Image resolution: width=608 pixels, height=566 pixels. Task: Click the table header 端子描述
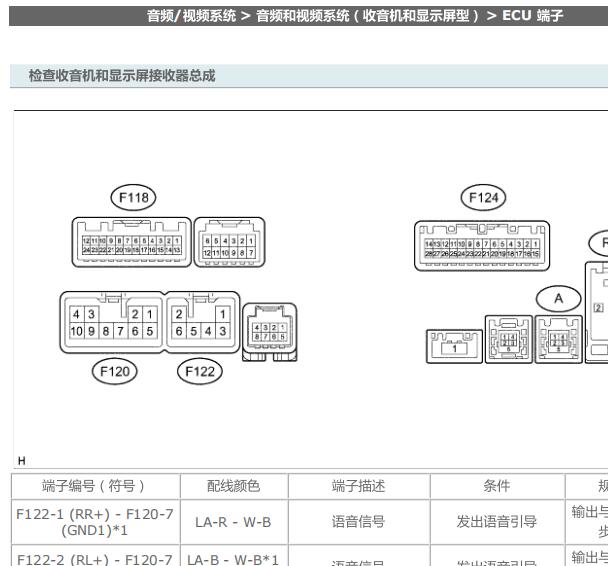tap(358, 486)
